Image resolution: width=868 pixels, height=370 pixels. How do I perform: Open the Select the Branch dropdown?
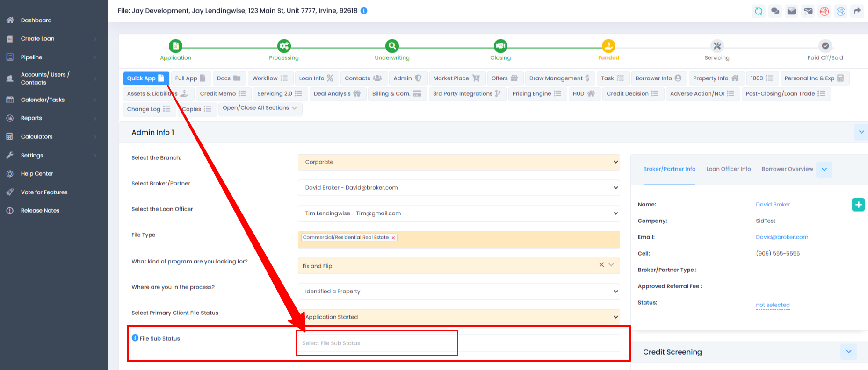pyautogui.click(x=458, y=162)
